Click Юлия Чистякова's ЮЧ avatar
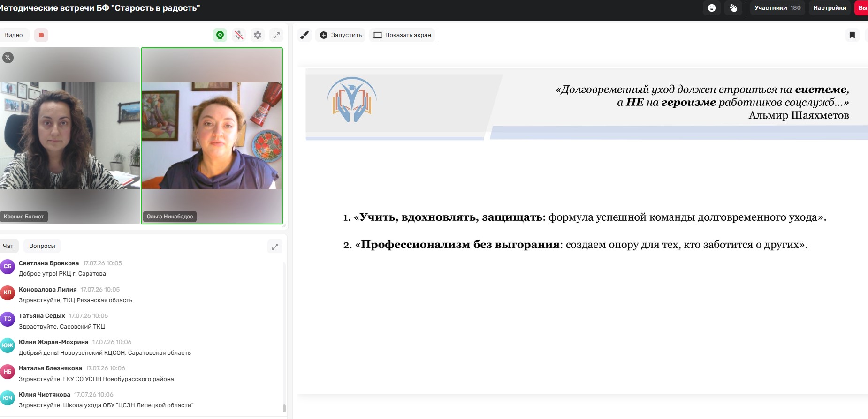Screen dimensions: 868x419 (x=8, y=398)
